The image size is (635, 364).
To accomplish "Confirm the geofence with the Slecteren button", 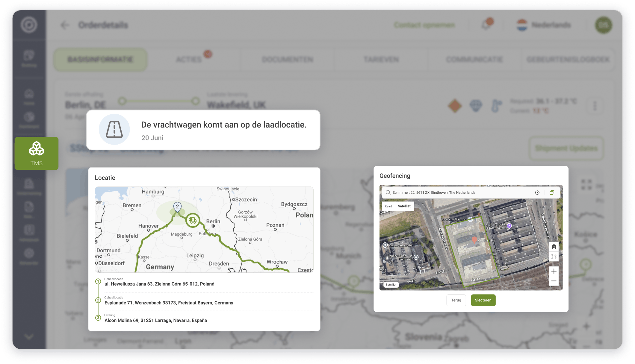I will point(483,300).
